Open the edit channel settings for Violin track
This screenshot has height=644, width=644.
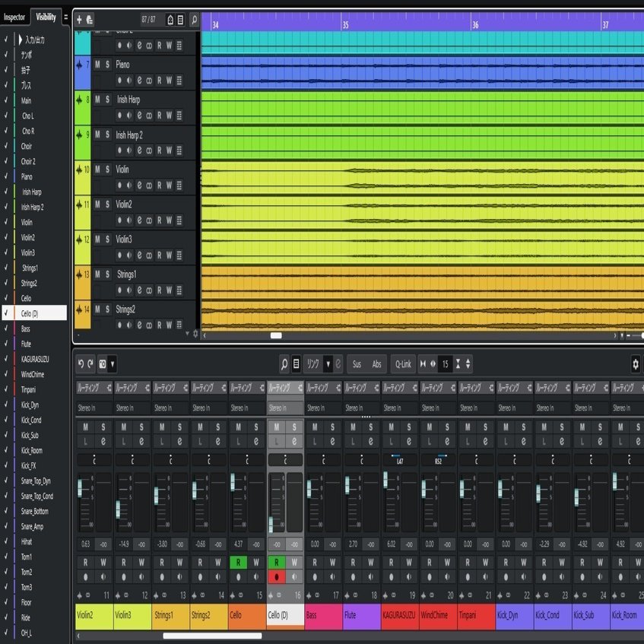[139, 186]
